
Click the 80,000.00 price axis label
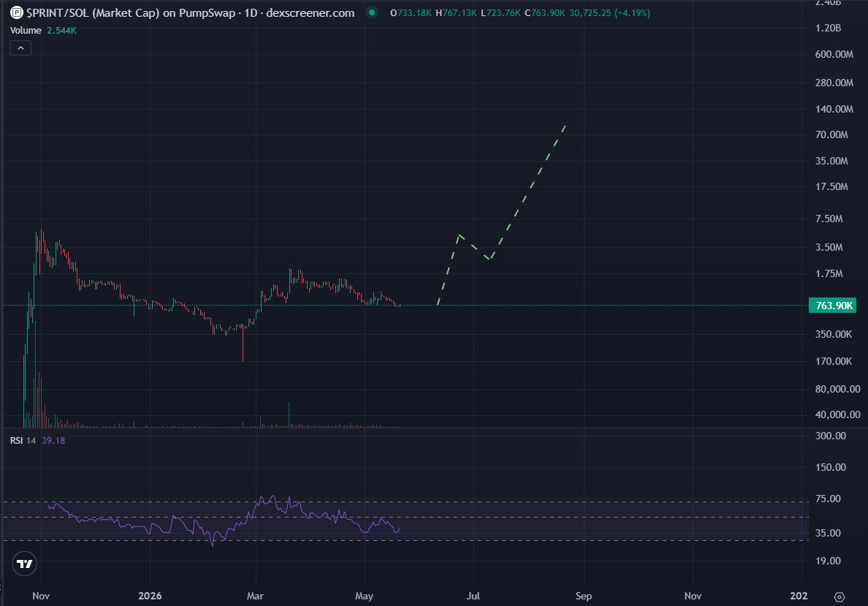tap(837, 390)
